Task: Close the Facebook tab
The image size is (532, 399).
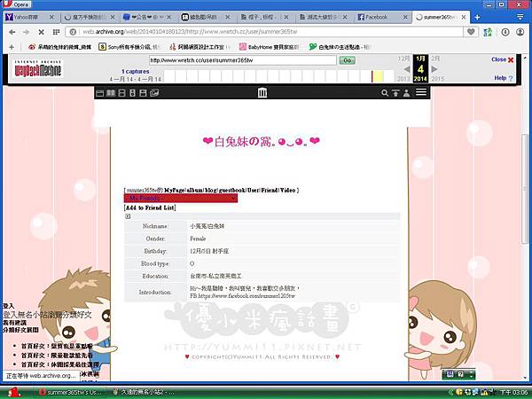Action: tap(405, 17)
